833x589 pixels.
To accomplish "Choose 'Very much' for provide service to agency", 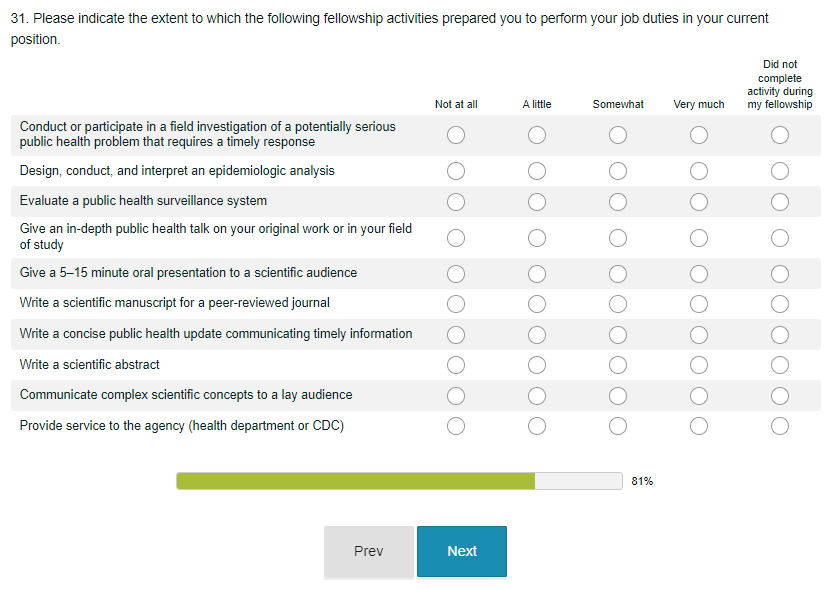I will coord(699,427).
